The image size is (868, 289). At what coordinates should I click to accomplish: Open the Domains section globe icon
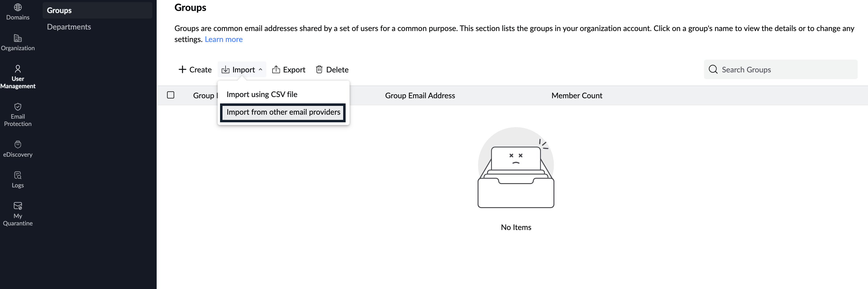18,7
